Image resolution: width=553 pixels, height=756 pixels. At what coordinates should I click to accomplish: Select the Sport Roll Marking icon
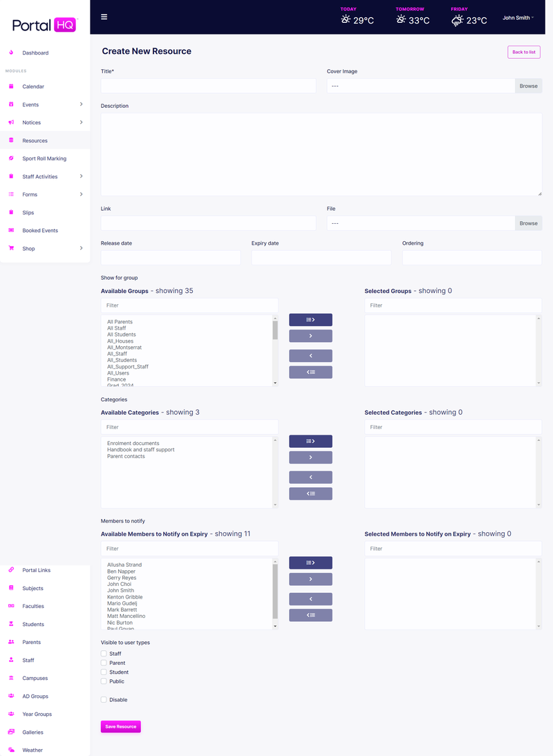point(10,158)
